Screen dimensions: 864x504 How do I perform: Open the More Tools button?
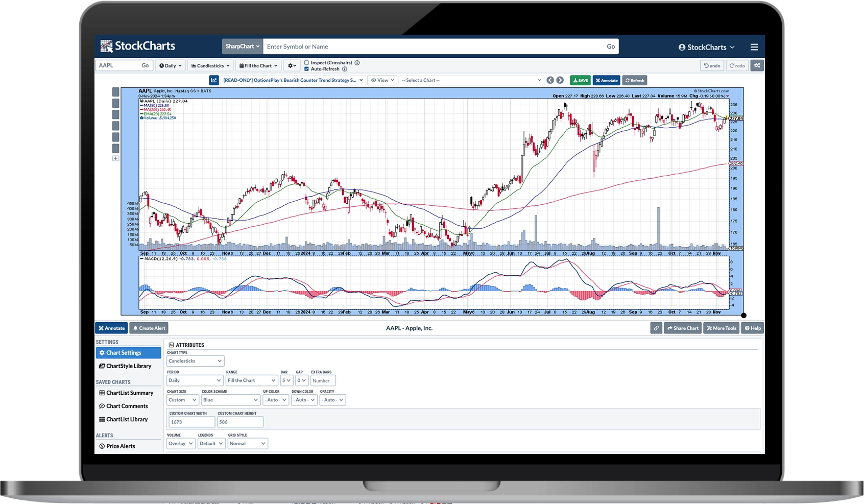click(x=721, y=328)
